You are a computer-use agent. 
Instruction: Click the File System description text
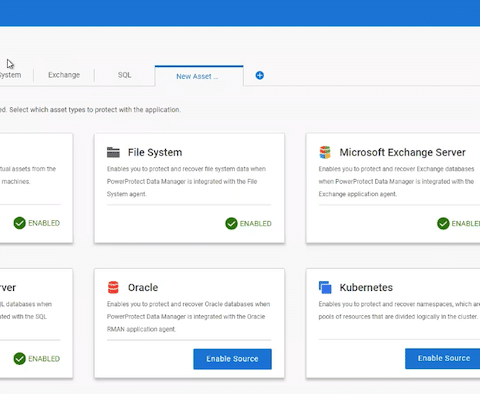coord(186,181)
